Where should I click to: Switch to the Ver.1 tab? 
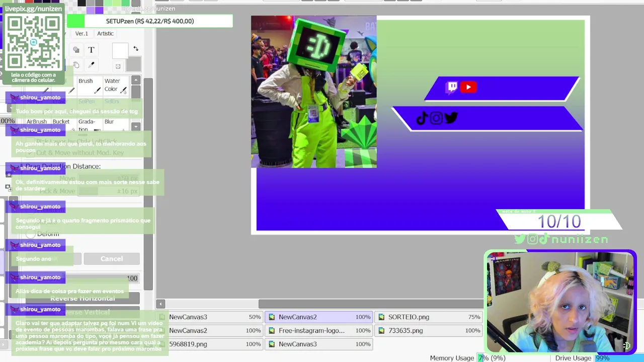(x=82, y=33)
